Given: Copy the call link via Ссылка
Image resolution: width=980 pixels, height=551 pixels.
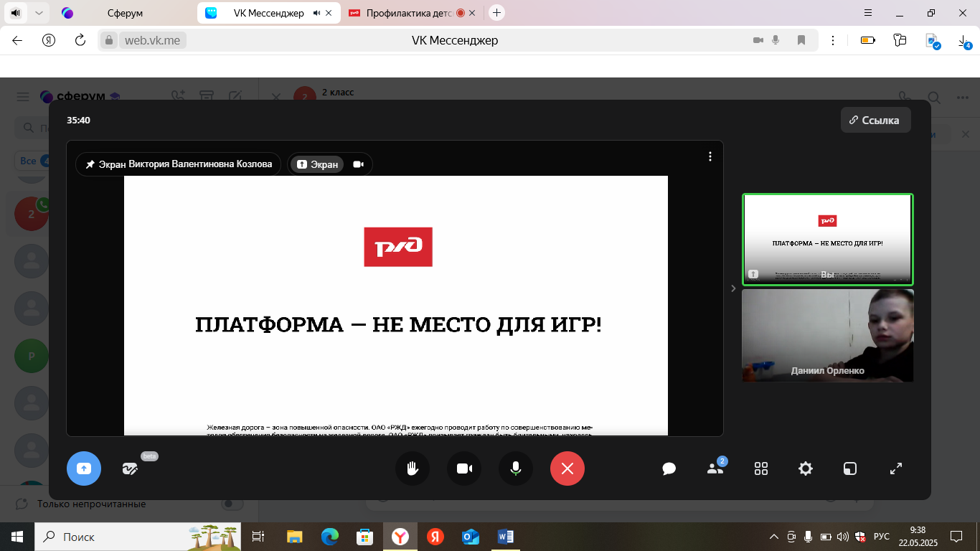Looking at the screenshot, I should [875, 120].
